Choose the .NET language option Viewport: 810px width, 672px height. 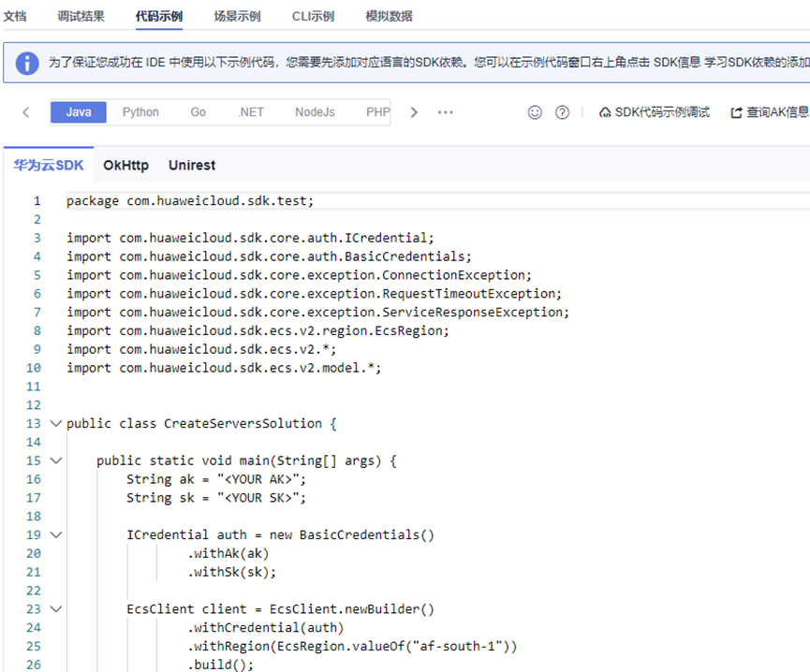(251, 112)
